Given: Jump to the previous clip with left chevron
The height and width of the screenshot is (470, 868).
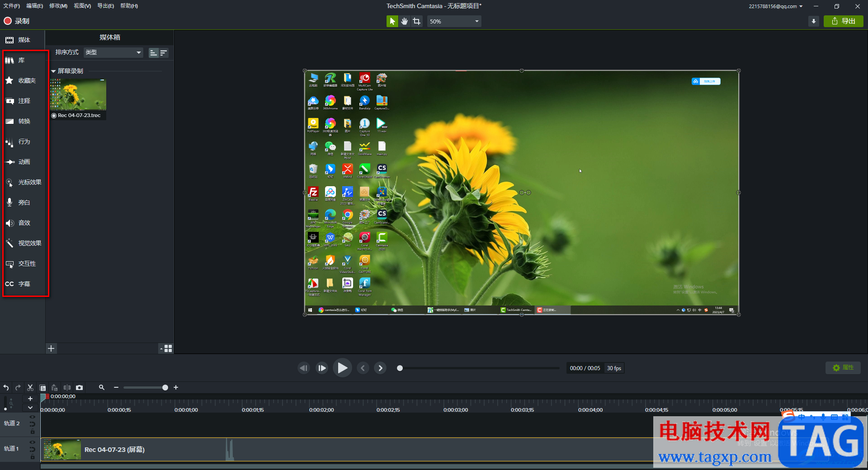Looking at the screenshot, I should 363,368.
